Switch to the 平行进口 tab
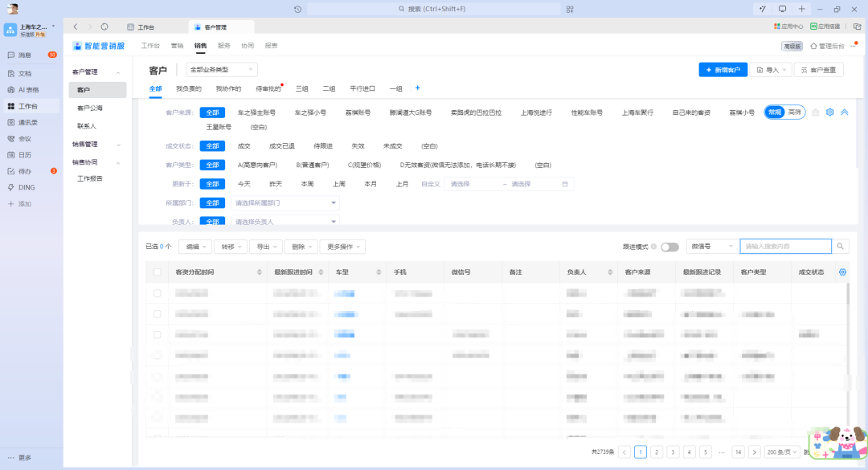Screen dimensions: 868x470 (362, 88)
